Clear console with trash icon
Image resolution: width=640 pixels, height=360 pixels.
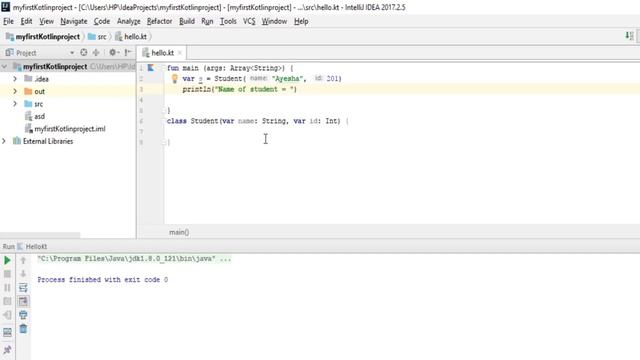point(23,329)
